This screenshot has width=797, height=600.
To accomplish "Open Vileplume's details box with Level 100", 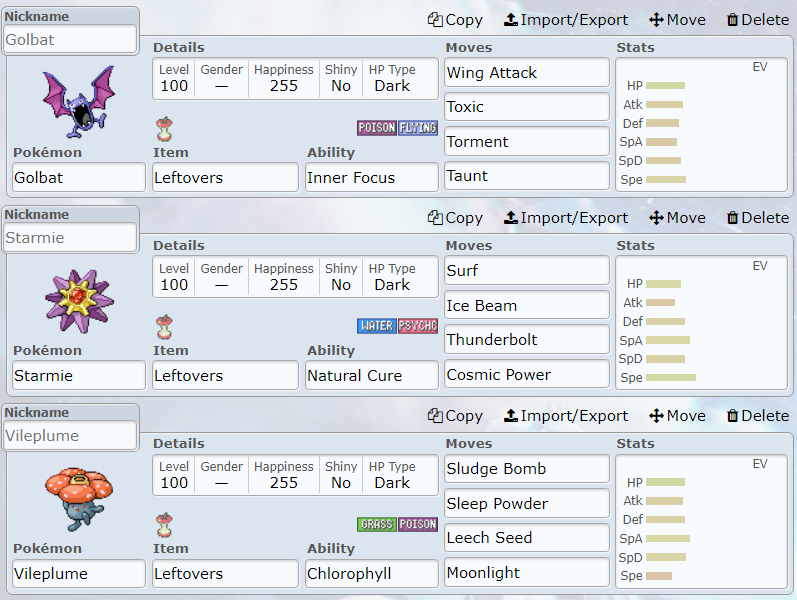I will tap(295, 475).
